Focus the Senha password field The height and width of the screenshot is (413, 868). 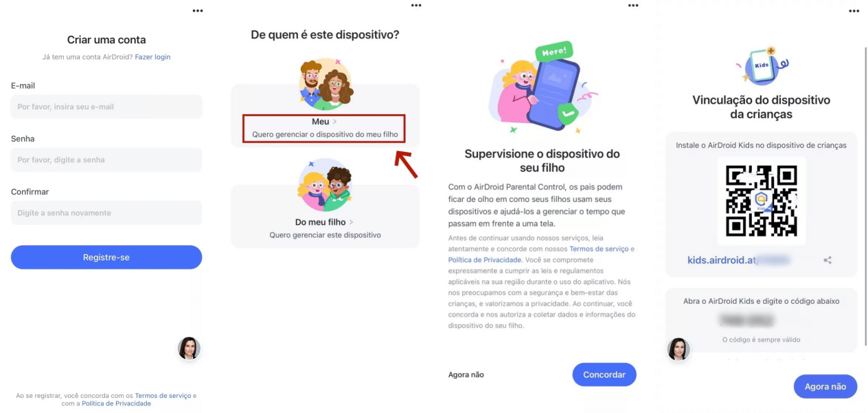pos(106,159)
